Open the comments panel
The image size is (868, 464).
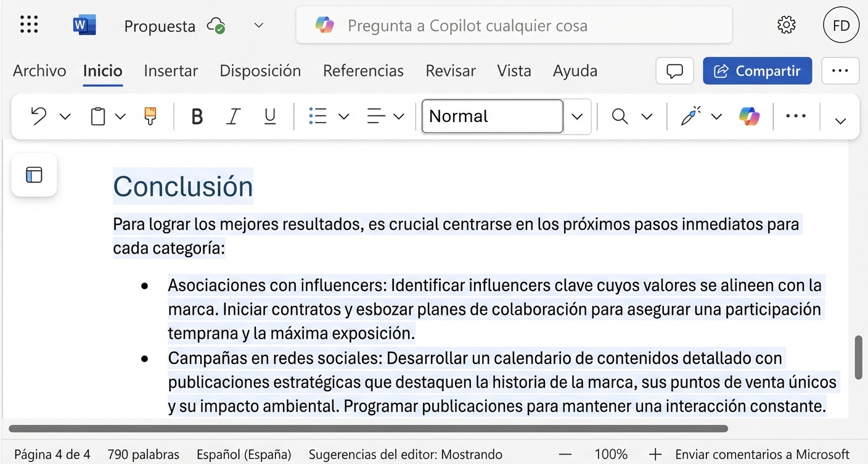(674, 71)
